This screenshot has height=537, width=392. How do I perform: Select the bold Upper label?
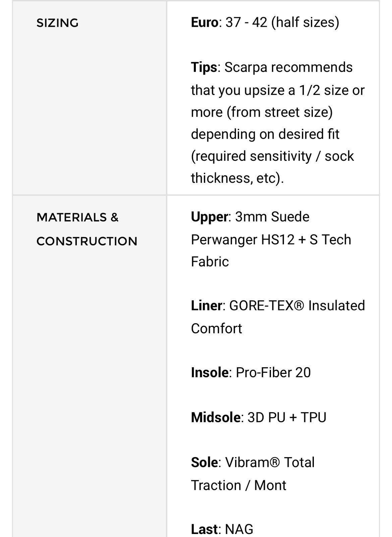[x=210, y=217]
